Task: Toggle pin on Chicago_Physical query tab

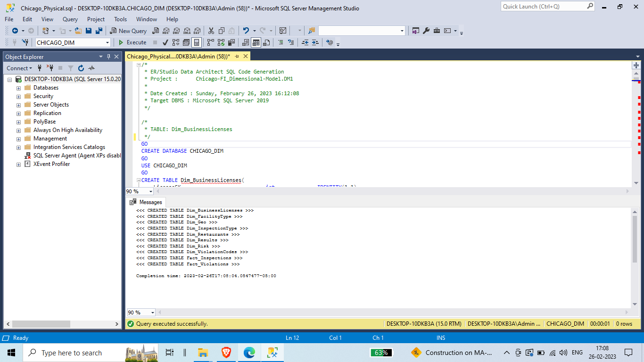Action: click(237, 56)
